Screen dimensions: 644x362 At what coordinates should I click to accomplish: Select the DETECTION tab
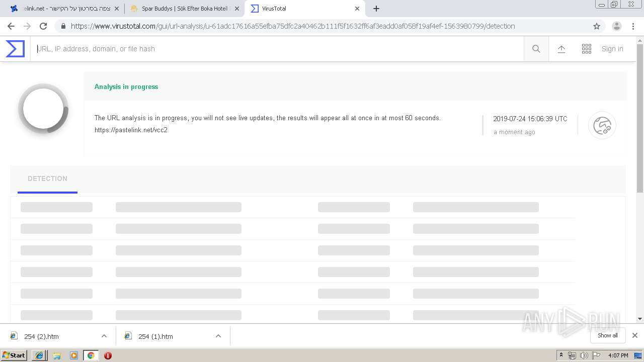click(x=47, y=179)
